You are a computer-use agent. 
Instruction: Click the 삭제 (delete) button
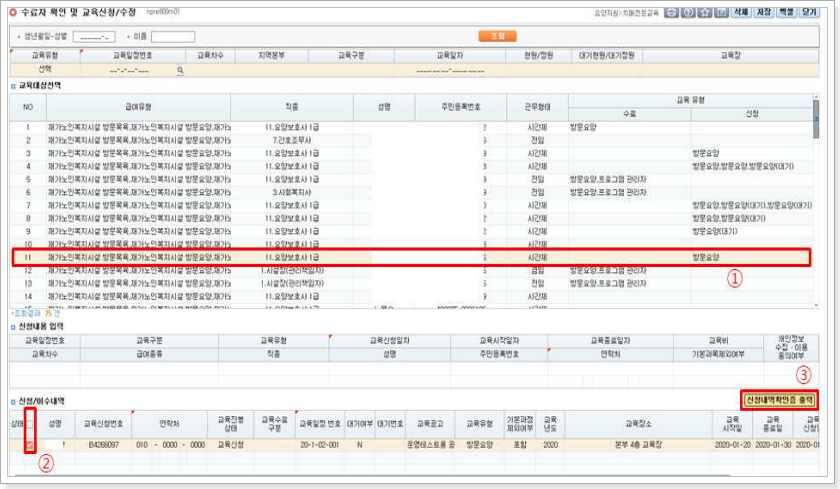(x=741, y=12)
